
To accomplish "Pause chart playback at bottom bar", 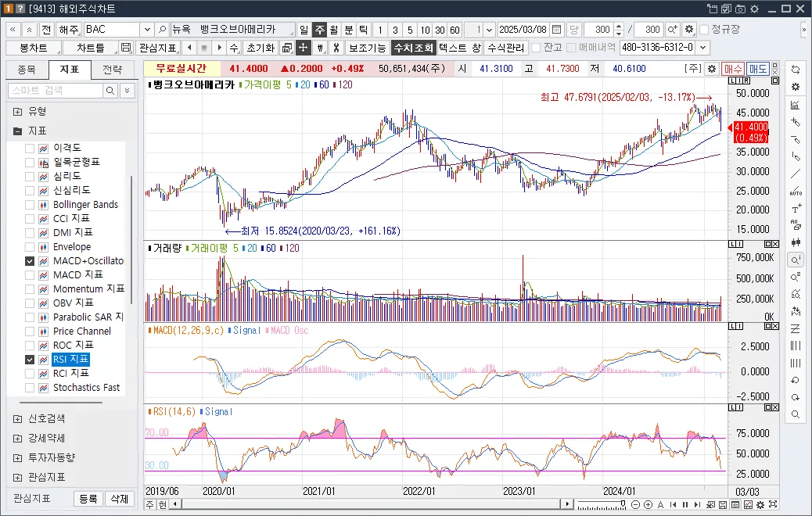I will pos(685,504).
